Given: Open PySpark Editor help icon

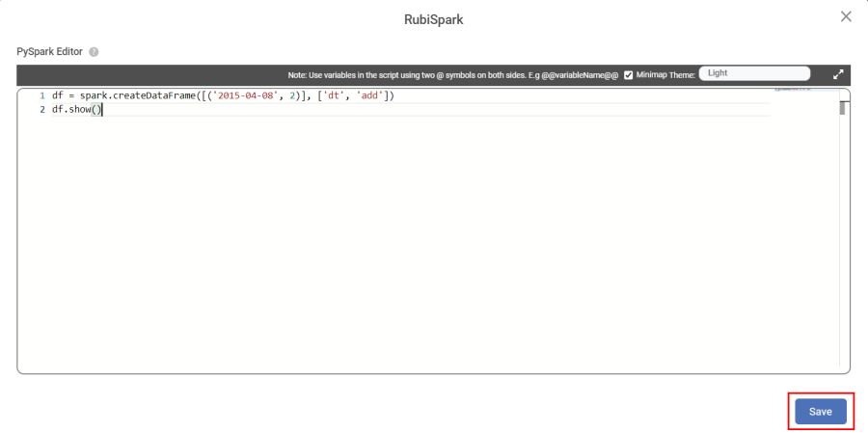Looking at the screenshot, I should point(95,52).
